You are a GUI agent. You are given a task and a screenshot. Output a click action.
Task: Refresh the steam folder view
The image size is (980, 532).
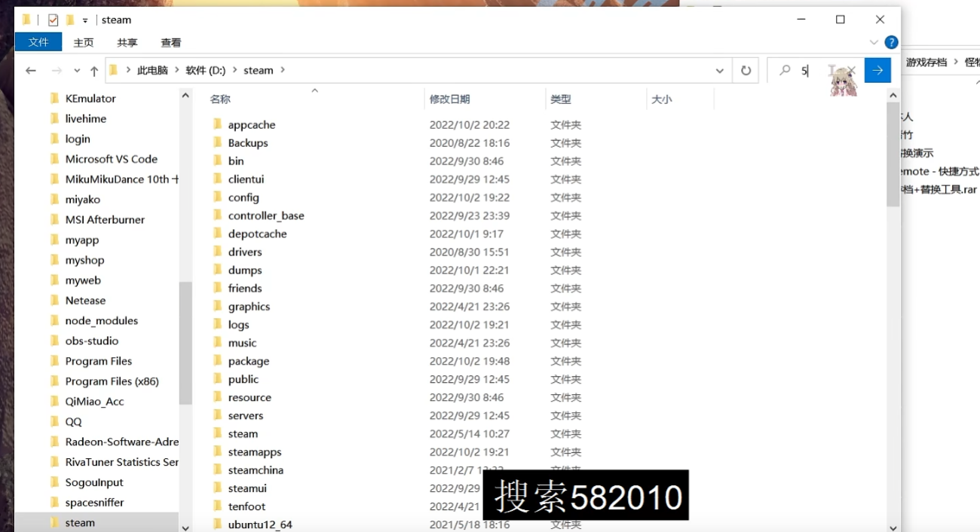pos(746,70)
